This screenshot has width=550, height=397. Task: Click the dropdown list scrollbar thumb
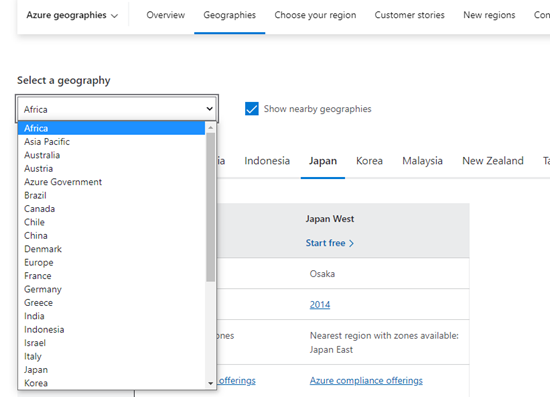tap(210, 207)
